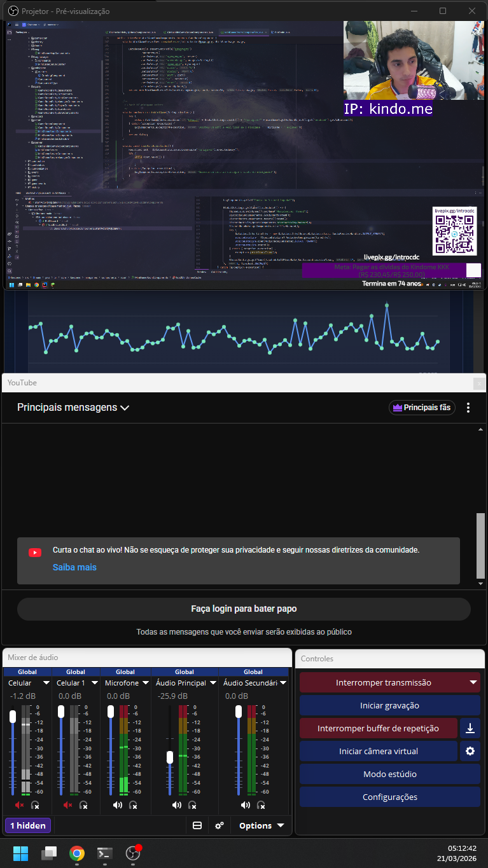Open Google Chrome from the taskbar
The width and height of the screenshot is (488, 868).
pos(77,853)
